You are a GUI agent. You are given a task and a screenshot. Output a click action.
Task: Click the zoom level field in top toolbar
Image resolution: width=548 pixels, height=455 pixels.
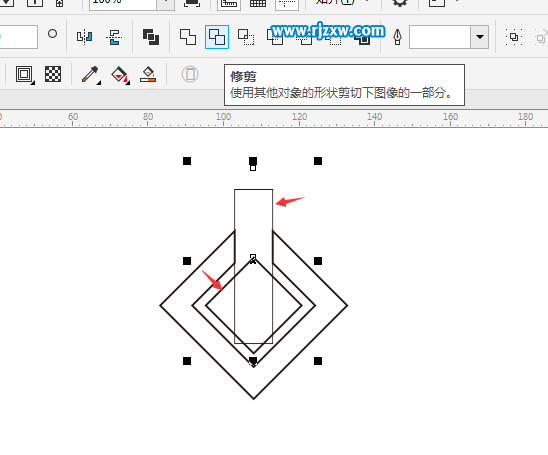coord(122,3)
